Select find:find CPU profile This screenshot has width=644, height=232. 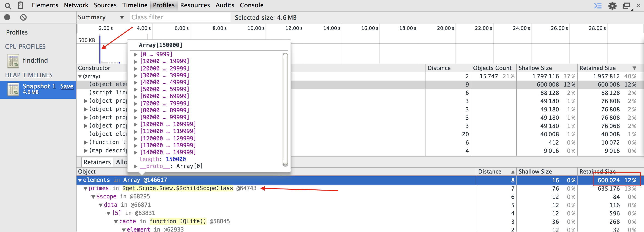coord(35,61)
